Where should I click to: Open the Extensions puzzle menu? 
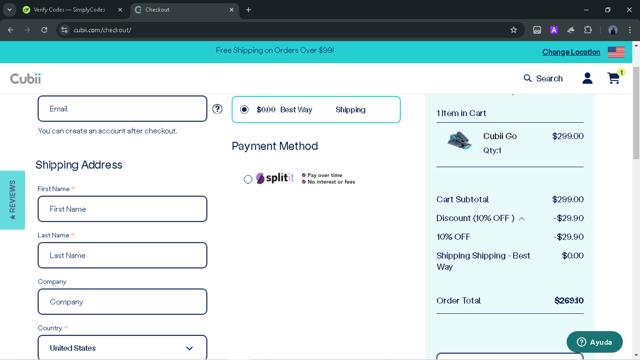tap(588, 30)
